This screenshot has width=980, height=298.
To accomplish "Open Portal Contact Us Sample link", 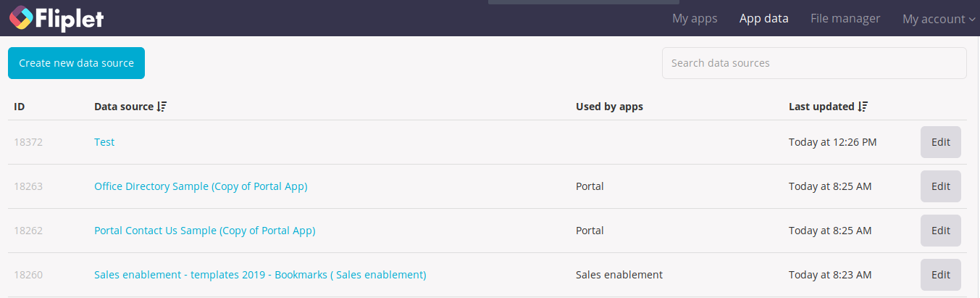I will coord(205,231).
